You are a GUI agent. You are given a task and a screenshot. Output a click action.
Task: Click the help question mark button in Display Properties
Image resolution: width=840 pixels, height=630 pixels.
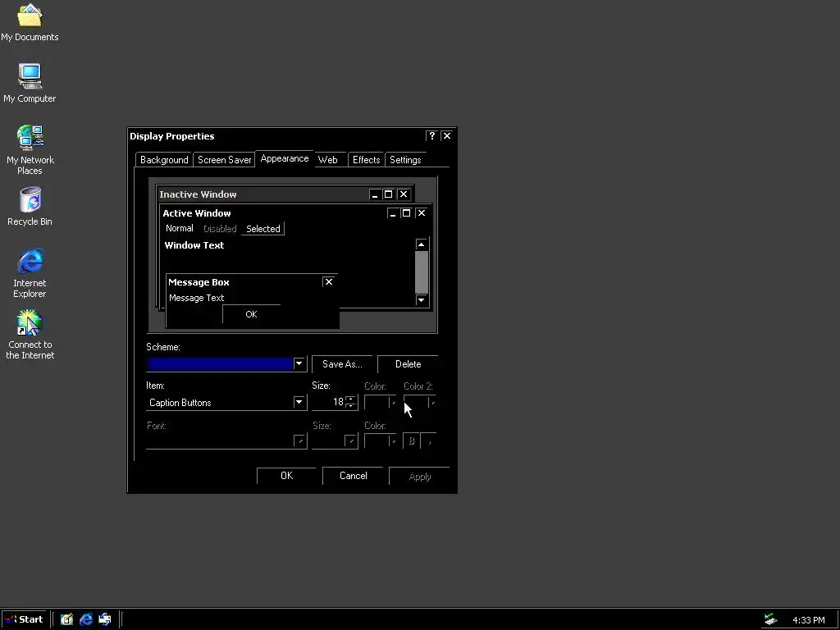pos(431,135)
